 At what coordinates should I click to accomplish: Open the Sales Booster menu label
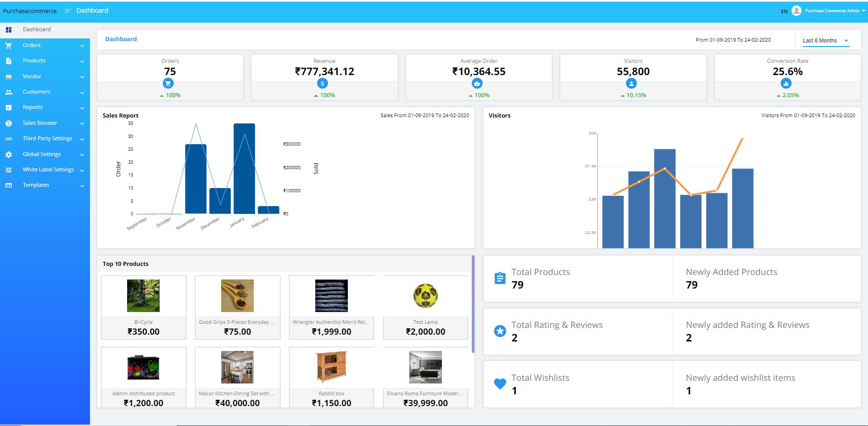(x=40, y=123)
